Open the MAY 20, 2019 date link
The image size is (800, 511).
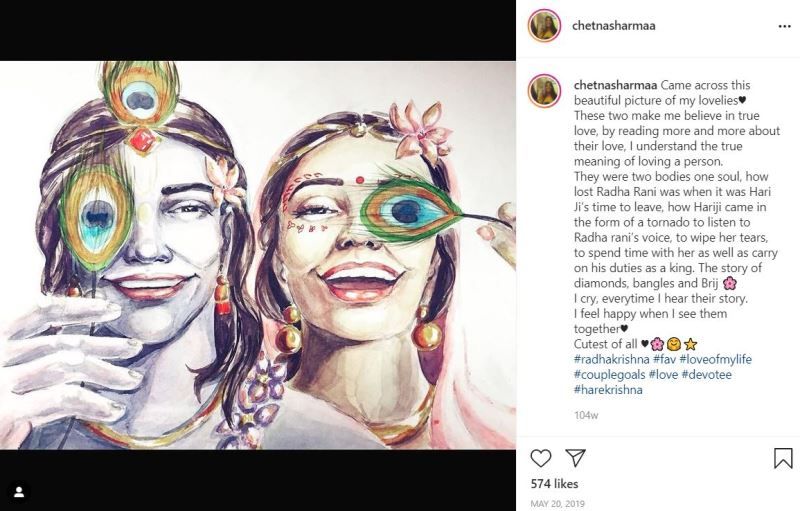556,503
